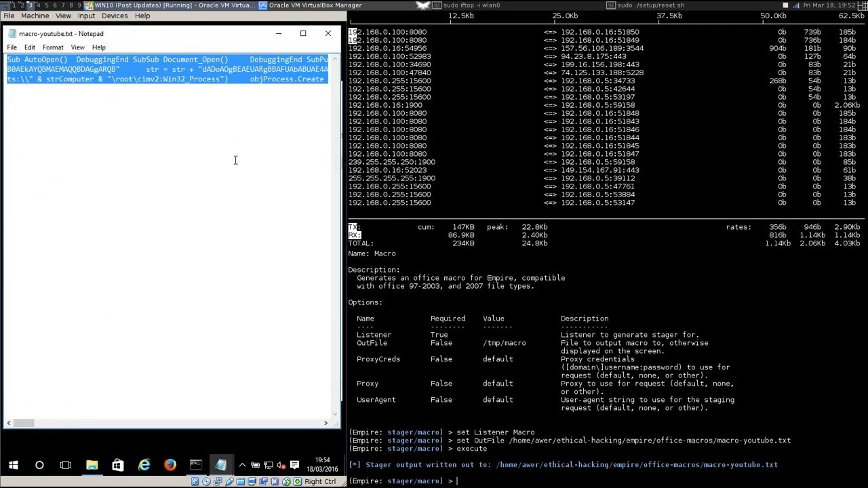Open VirtualBox Machine menu
Screen dimensions: 868x488
point(35,16)
